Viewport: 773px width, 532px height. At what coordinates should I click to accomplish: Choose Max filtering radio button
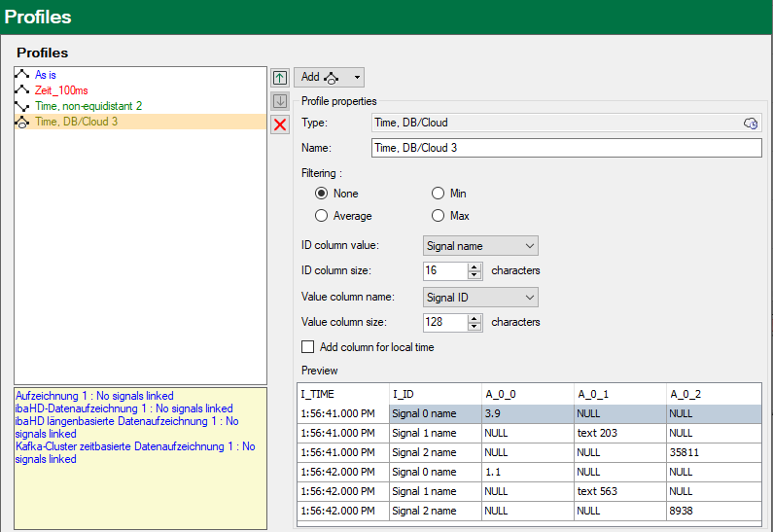pos(439,215)
